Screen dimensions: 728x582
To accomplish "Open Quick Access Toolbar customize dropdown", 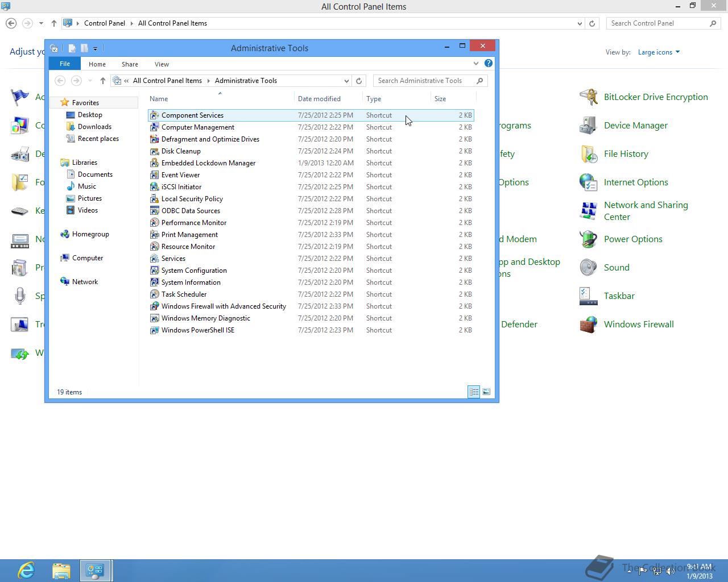I will tap(95, 49).
